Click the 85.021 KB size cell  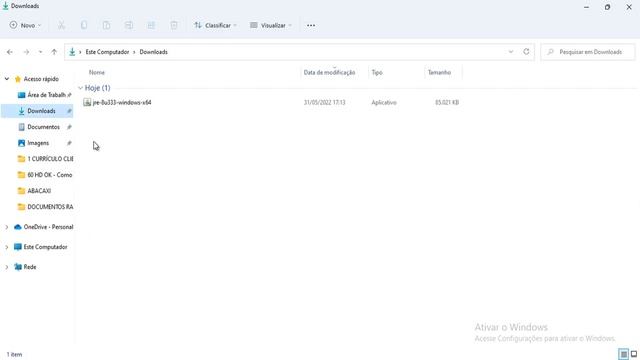pos(447,102)
